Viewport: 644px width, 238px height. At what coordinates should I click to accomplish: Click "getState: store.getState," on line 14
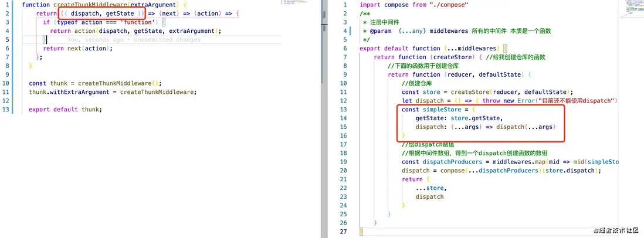[459, 118]
